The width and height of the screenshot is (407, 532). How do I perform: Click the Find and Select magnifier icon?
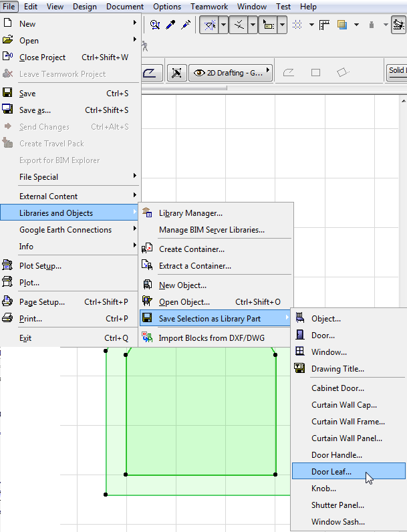[x=155, y=25]
